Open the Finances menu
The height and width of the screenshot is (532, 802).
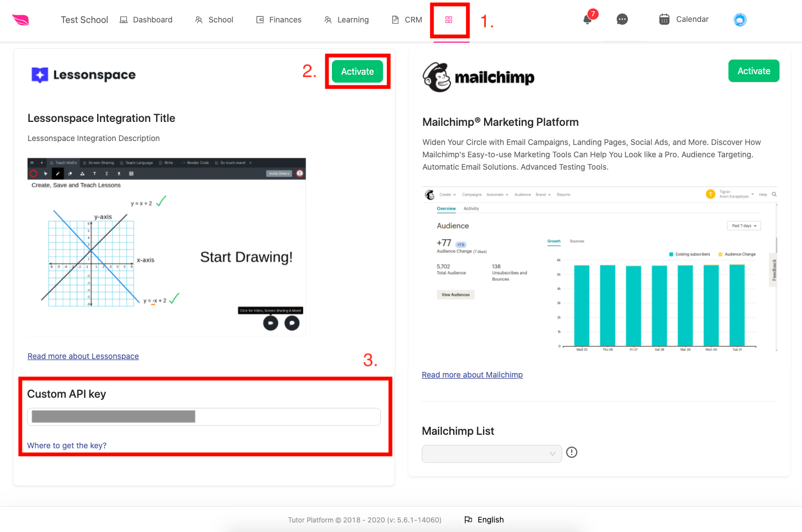coord(279,20)
